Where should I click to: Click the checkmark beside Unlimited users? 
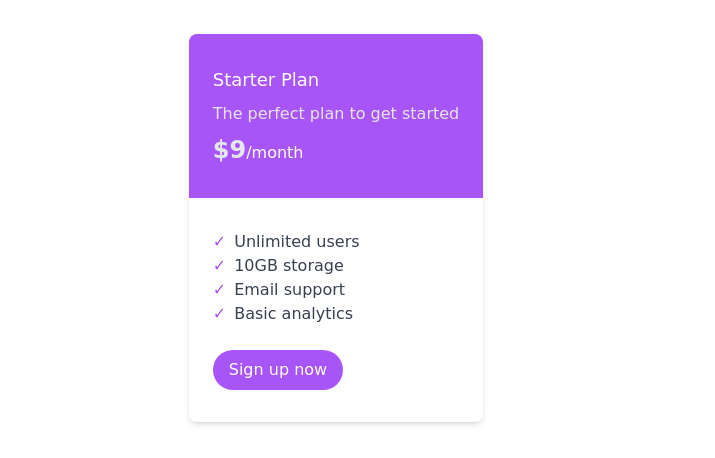219,242
